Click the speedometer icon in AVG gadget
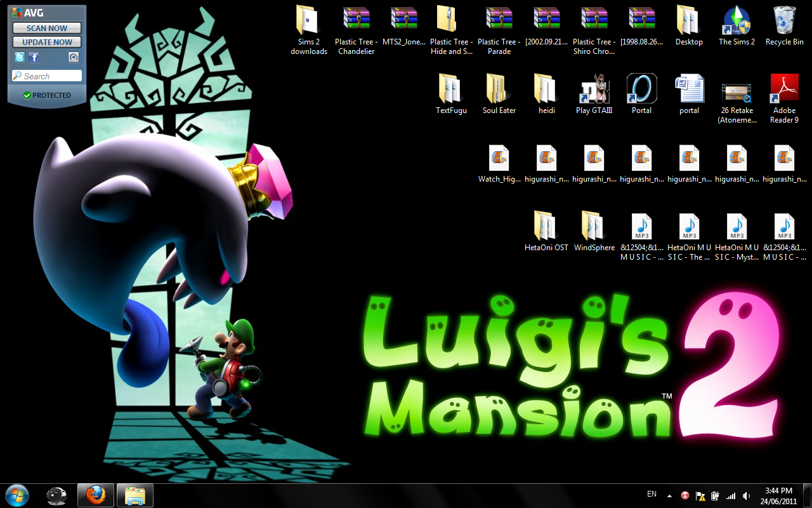This screenshot has height=508, width=812. pos(74,57)
